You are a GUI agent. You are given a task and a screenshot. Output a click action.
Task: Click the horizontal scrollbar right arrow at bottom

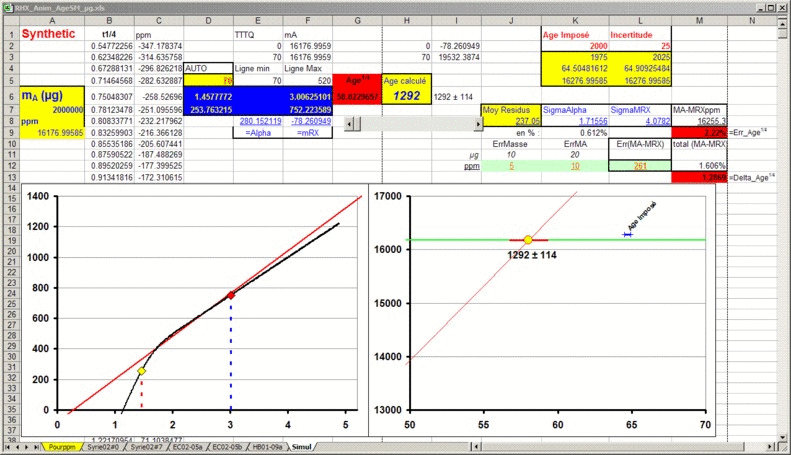(770, 447)
